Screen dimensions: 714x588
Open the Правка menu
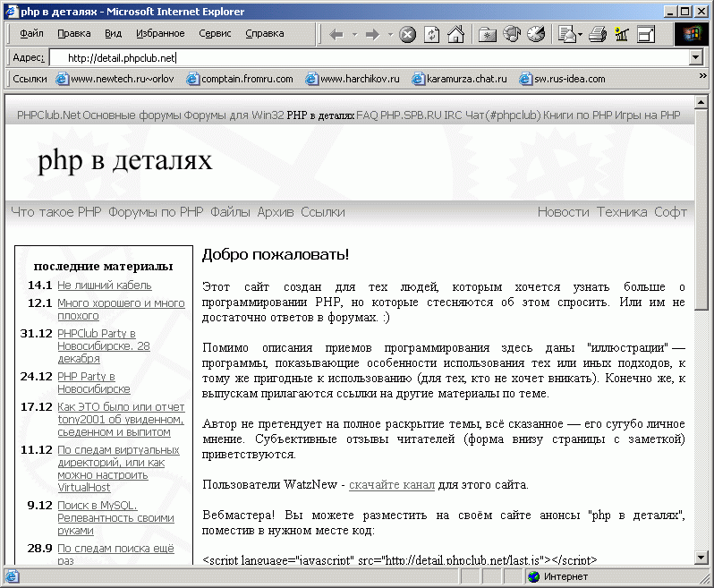coord(73,33)
